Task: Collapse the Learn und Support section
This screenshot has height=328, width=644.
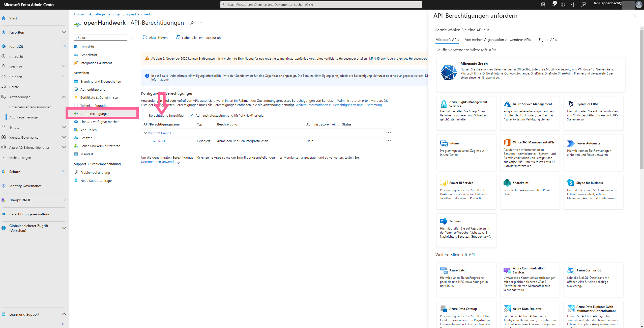Action: click(64, 314)
